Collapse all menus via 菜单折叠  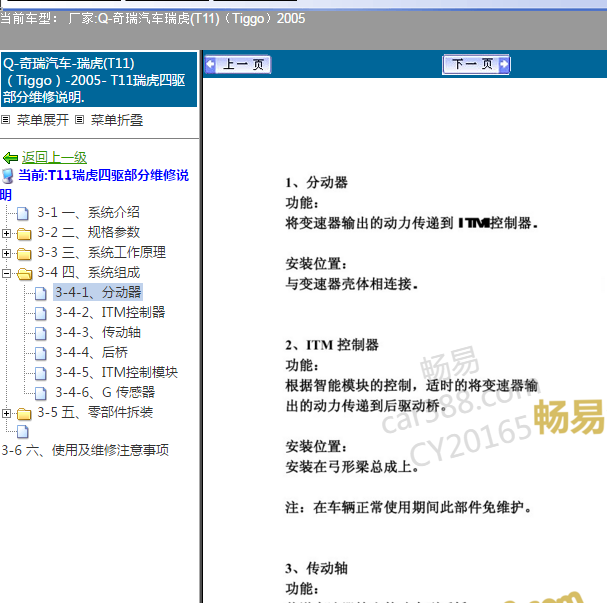point(117,120)
